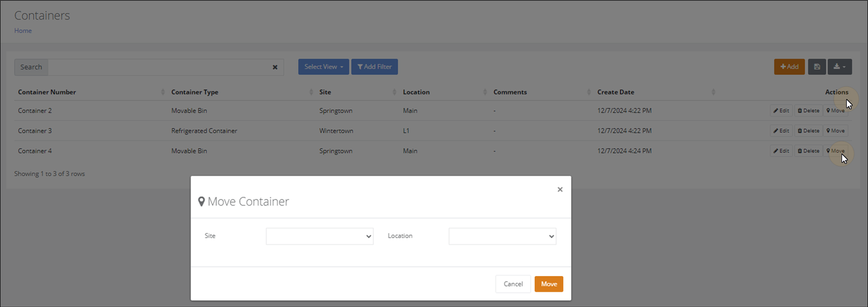
Task: Edit Container 3 row
Action: [781, 131]
